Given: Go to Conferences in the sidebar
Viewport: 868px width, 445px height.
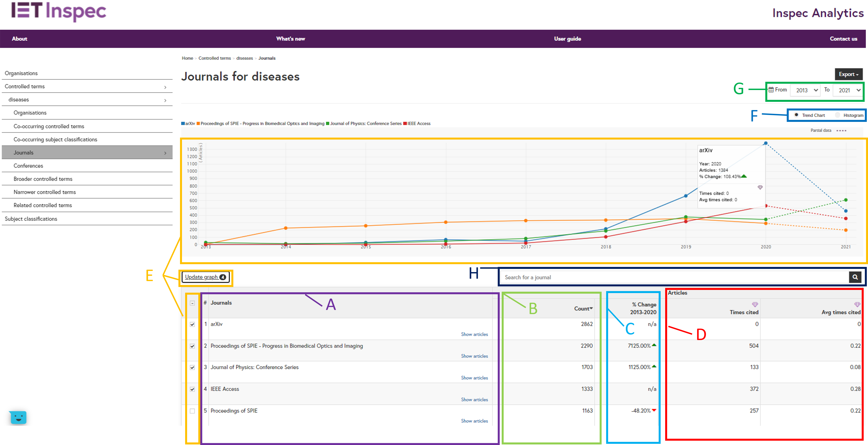Looking at the screenshot, I should point(28,166).
